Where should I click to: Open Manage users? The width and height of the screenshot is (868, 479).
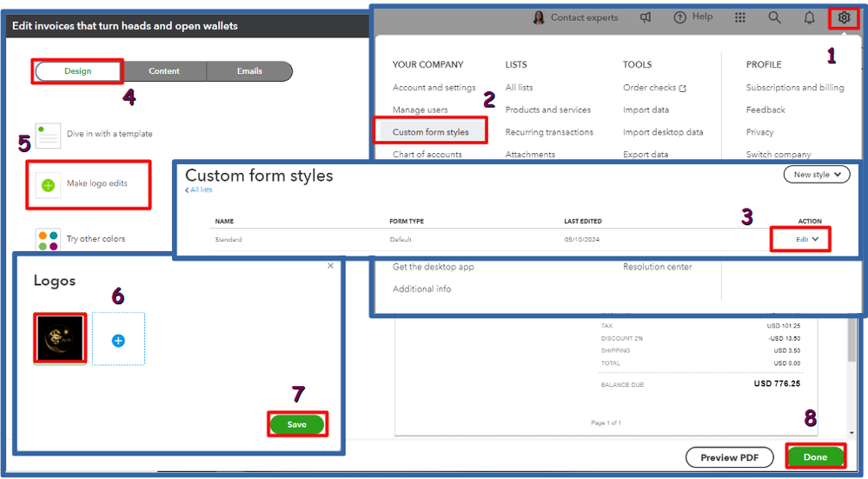pos(421,110)
